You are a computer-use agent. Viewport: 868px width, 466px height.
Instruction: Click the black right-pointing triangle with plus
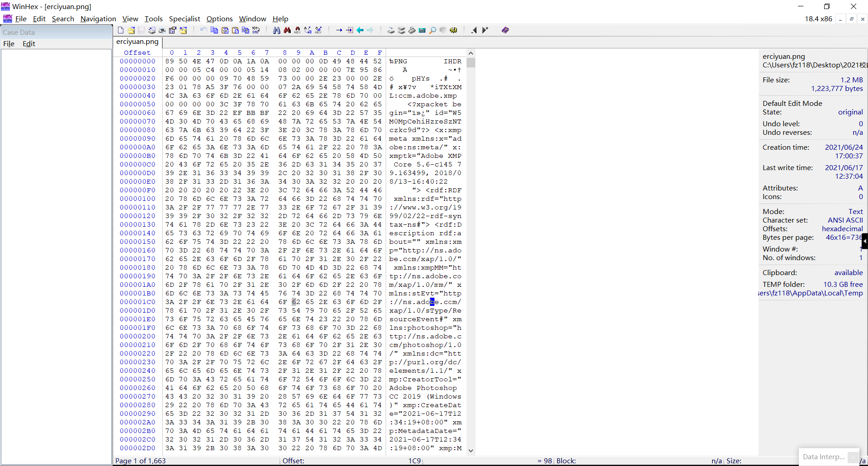pyautogui.click(x=485, y=30)
